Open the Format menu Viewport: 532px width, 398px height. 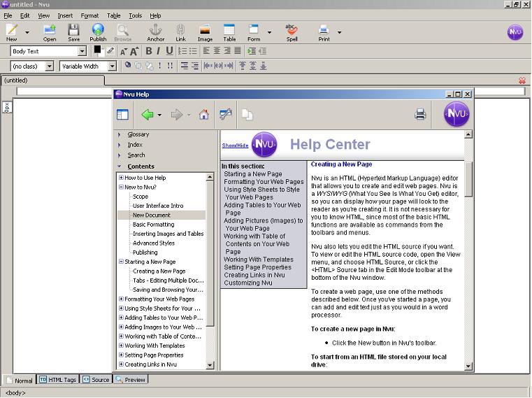89,15
